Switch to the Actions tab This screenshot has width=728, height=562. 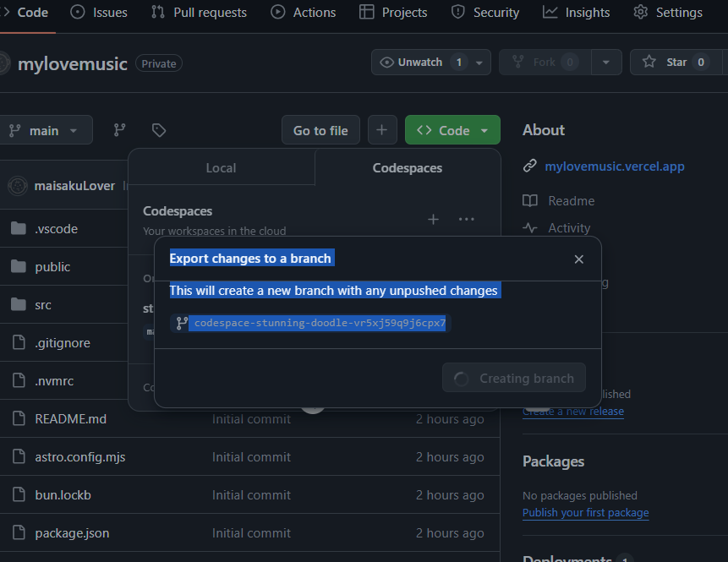304,13
